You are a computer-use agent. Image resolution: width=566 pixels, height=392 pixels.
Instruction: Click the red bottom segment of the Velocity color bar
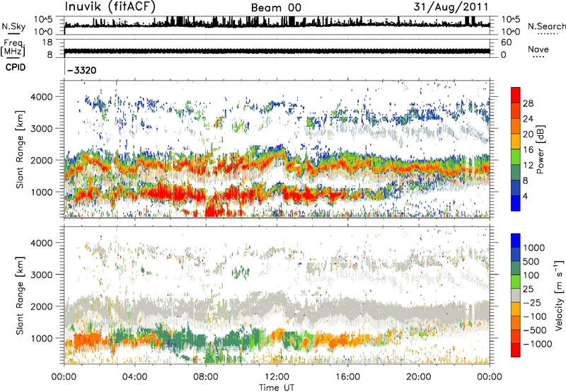tap(516, 350)
